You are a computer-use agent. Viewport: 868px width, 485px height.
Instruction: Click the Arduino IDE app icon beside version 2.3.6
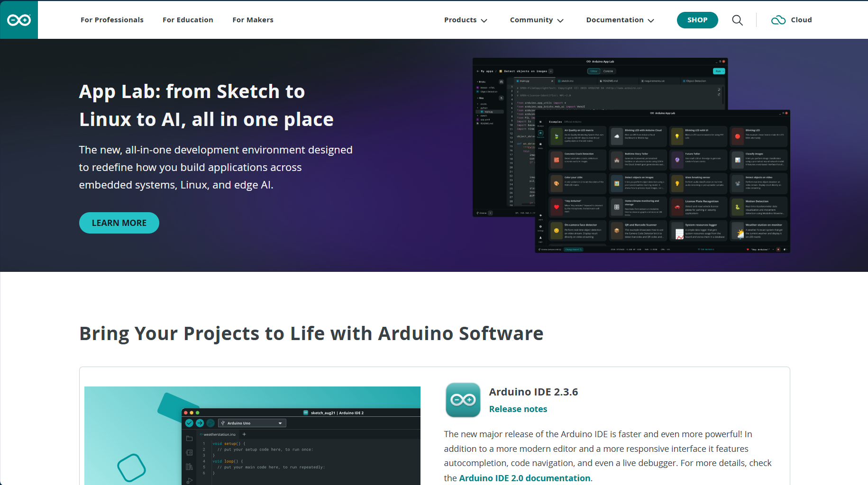coord(463,400)
